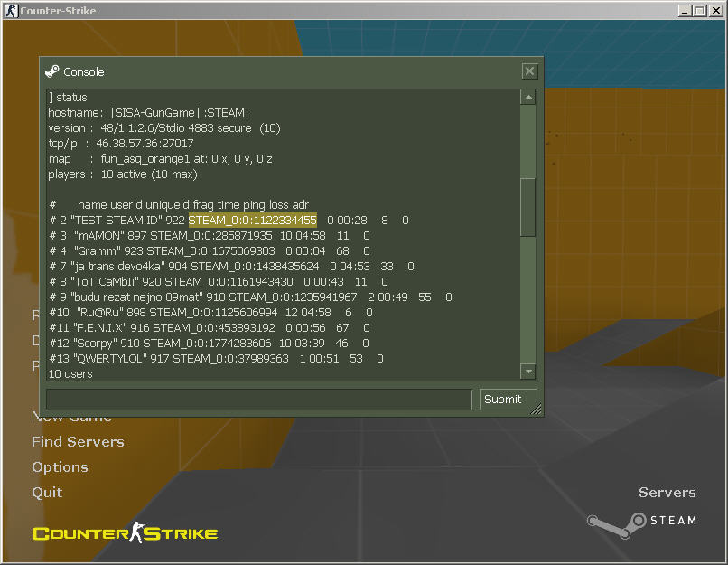Click the "Ru@Ru" player row

click(210, 312)
